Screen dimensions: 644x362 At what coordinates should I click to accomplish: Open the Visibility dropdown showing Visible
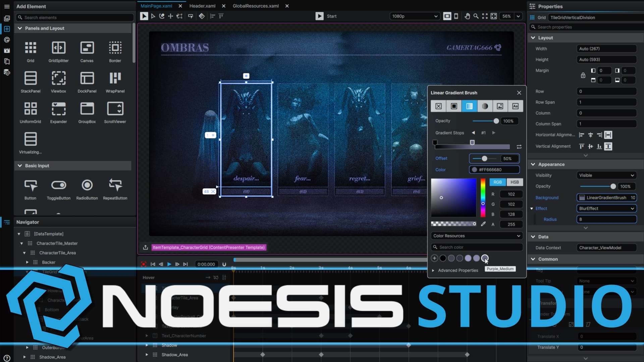pos(606,175)
